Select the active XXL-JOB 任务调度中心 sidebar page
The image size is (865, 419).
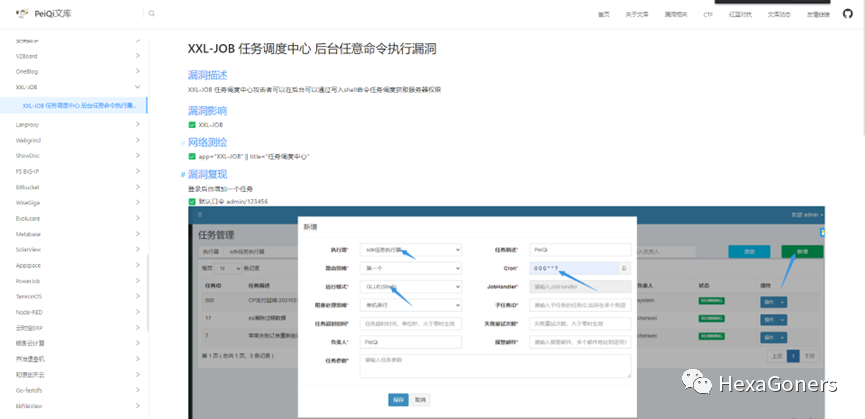73,105
